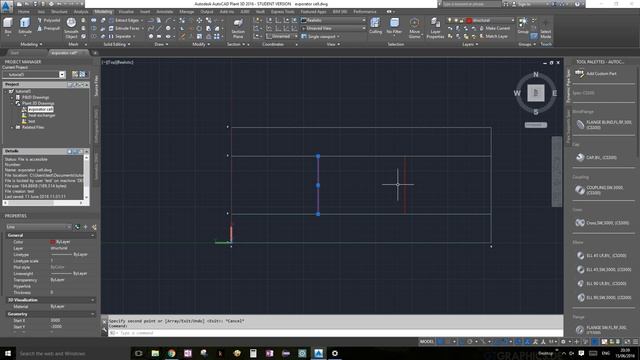Click the No Filter selection icon
The width and height of the screenshot is (640, 360).
[x=394, y=26]
